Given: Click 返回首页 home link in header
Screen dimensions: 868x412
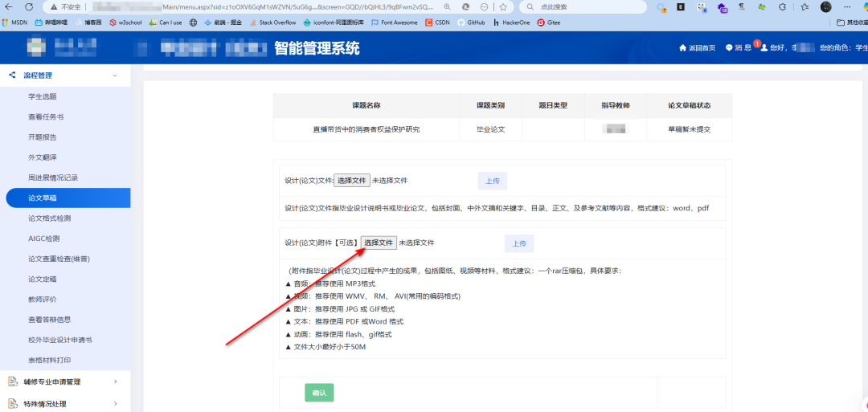Looking at the screenshot, I should pyautogui.click(x=697, y=48).
